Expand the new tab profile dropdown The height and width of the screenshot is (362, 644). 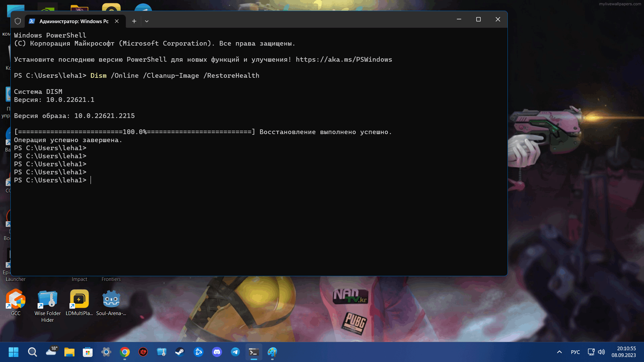click(x=147, y=21)
